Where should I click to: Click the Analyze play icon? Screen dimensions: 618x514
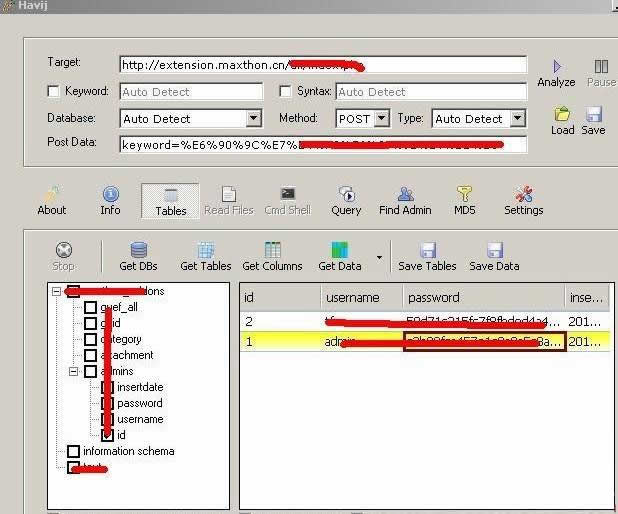click(x=557, y=67)
